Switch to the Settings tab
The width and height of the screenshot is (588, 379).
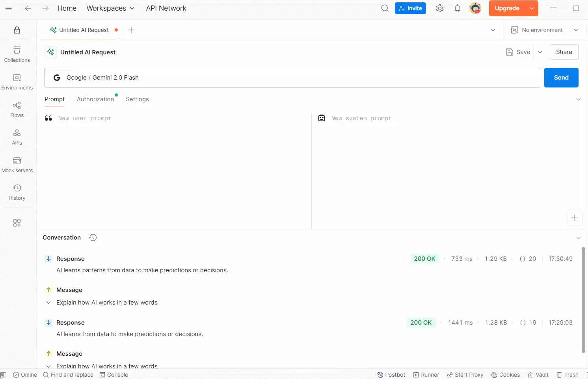click(137, 99)
